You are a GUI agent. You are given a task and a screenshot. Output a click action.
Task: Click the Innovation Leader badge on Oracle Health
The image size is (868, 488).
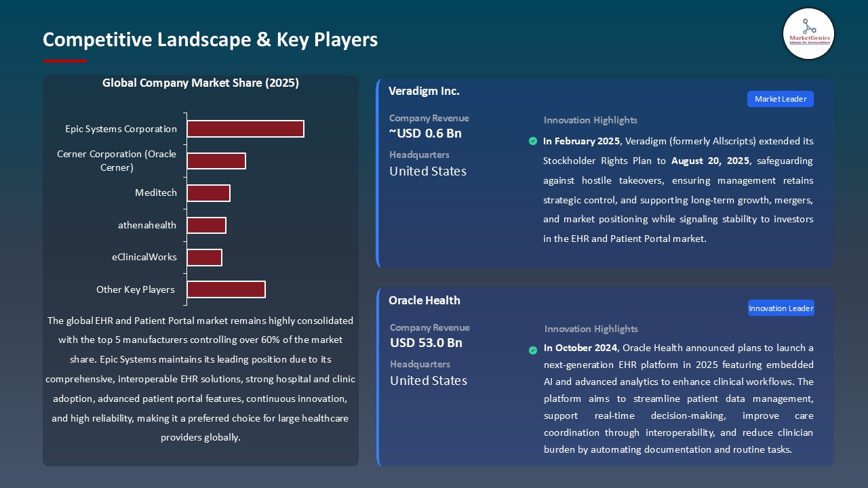coord(781,308)
